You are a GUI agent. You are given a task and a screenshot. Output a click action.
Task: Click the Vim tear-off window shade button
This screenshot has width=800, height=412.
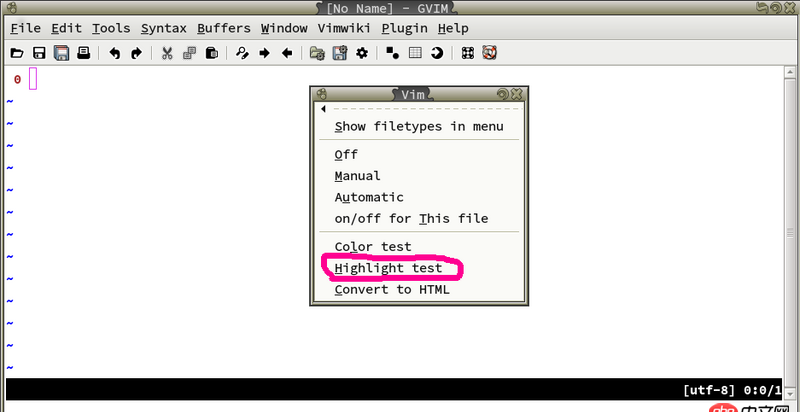click(x=503, y=94)
